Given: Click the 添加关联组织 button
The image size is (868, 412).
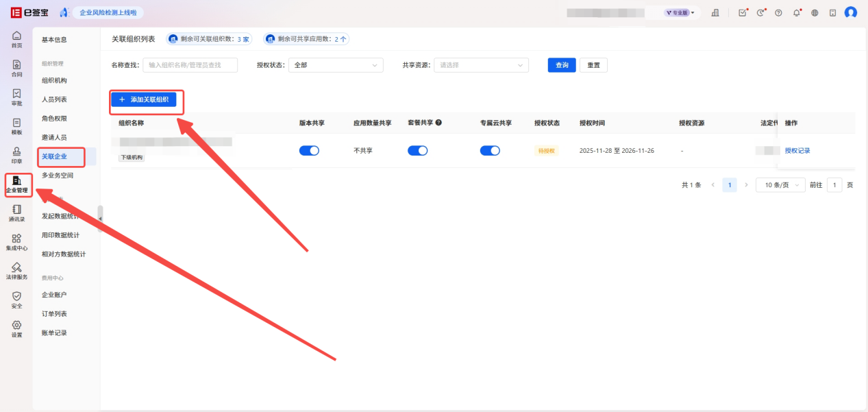Looking at the screenshot, I should pyautogui.click(x=144, y=99).
